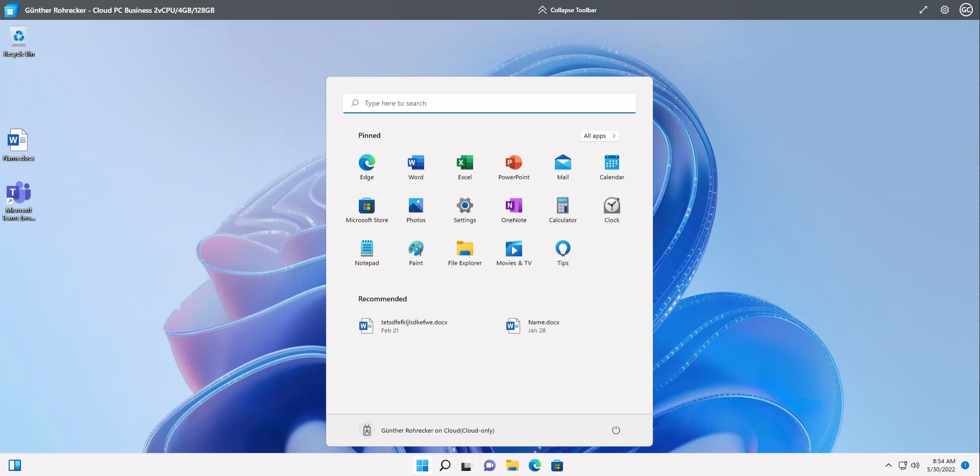Open the Paint app
Image resolution: width=980 pixels, height=476 pixels.
point(415,253)
